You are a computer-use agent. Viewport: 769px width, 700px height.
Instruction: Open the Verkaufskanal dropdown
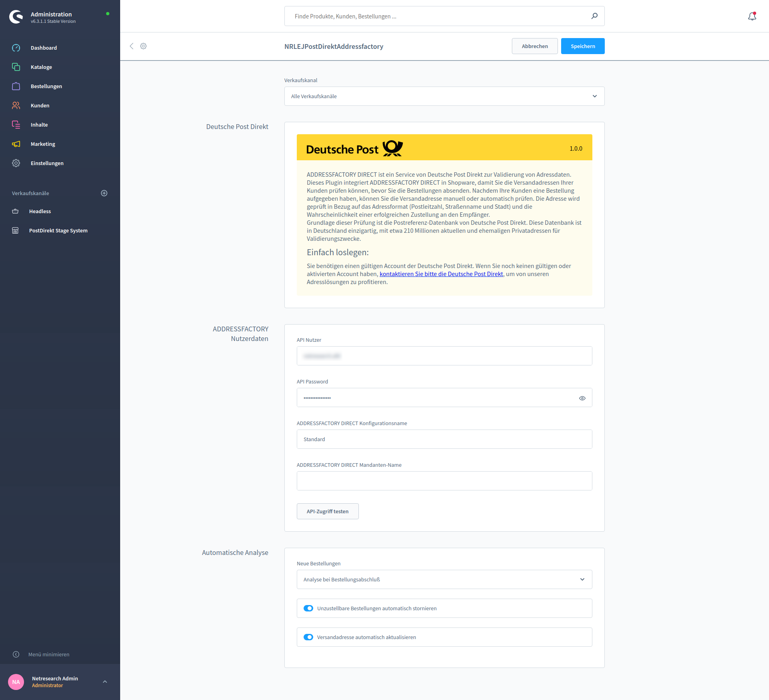click(x=444, y=96)
